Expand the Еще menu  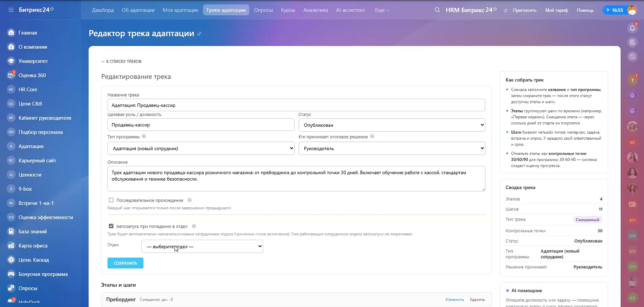click(382, 10)
